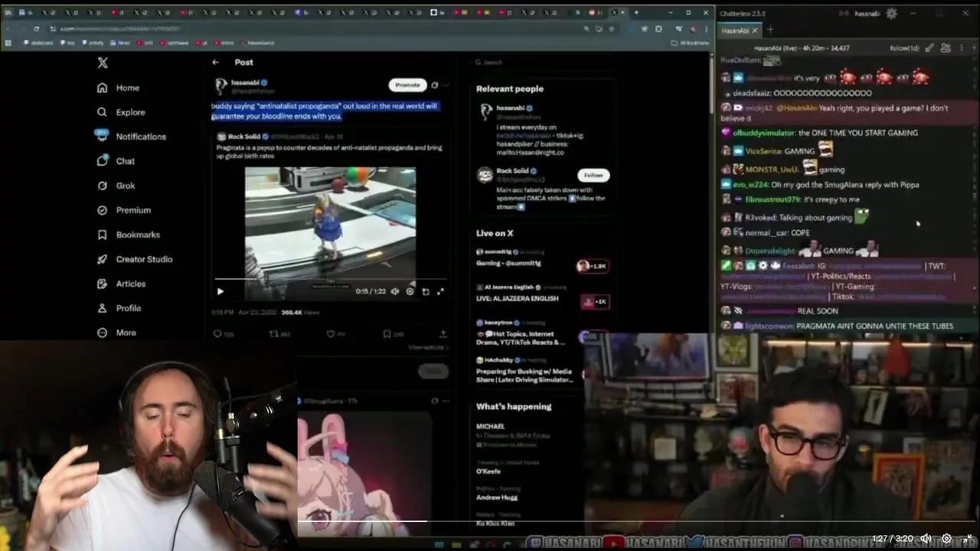Open the quoted tweet's Rock Solid author name

click(x=243, y=137)
